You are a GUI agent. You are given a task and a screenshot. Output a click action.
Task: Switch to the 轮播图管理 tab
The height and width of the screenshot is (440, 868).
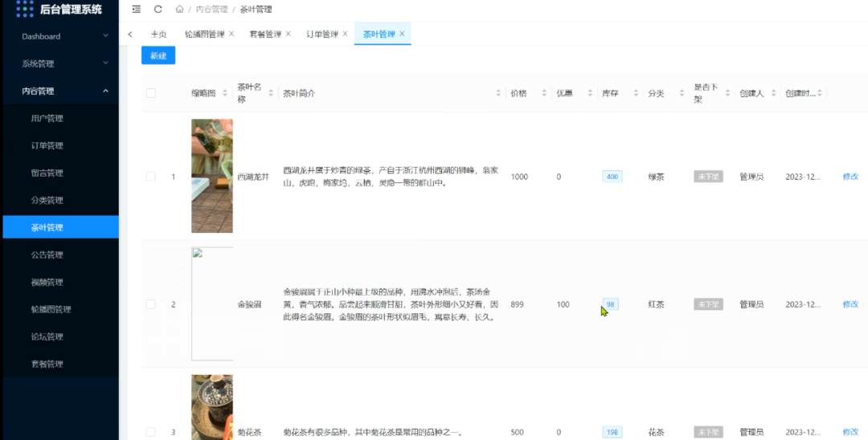pyautogui.click(x=204, y=34)
